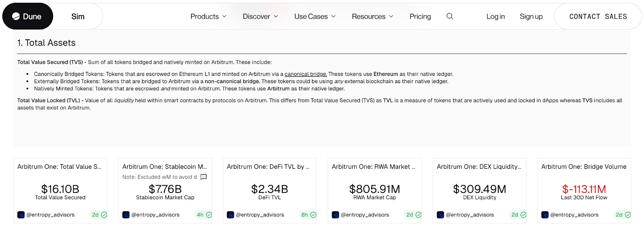This screenshot has width=644, height=231.
Task: Click the refresh check icon on Bridge Volume card
Action: pos(628,215)
